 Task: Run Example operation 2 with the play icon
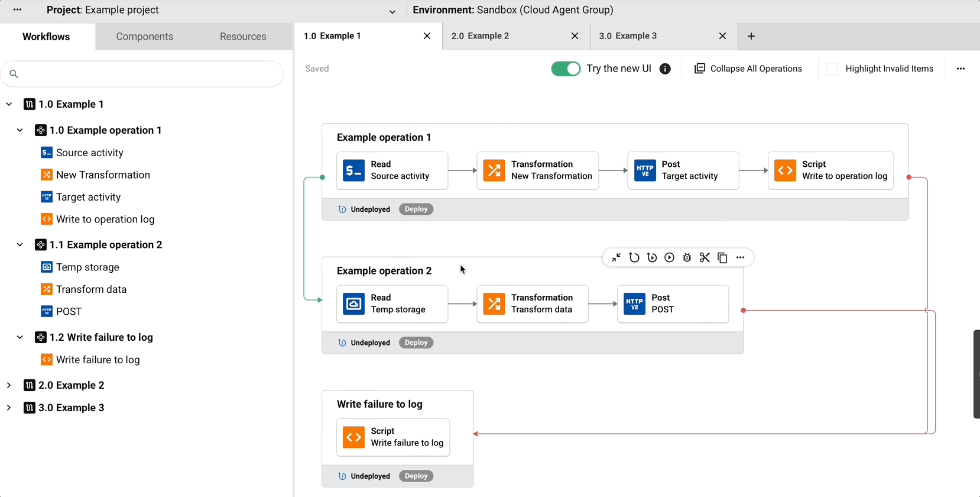pyautogui.click(x=669, y=257)
